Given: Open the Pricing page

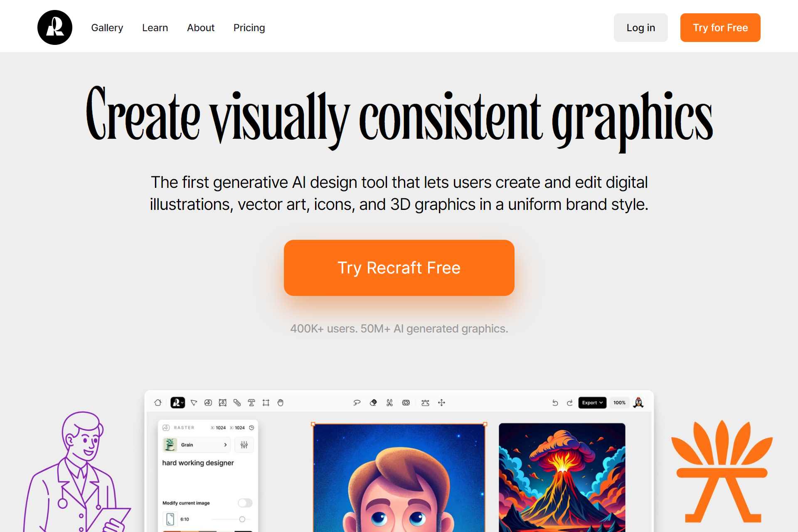Looking at the screenshot, I should tap(249, 28).
